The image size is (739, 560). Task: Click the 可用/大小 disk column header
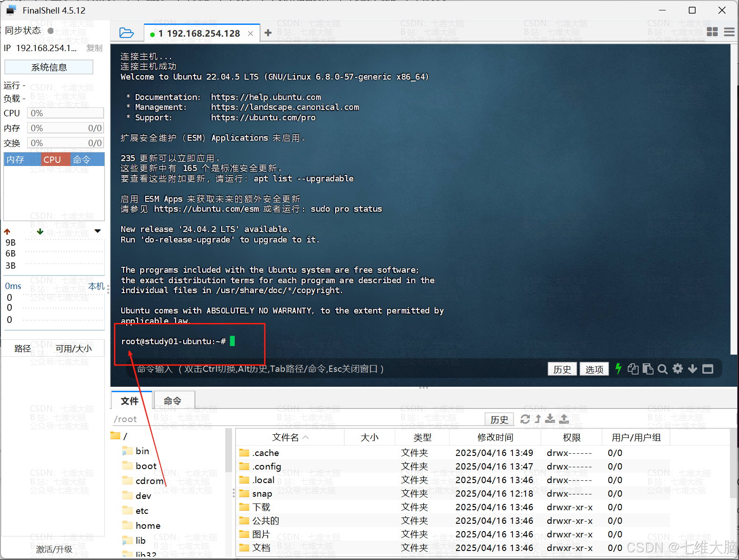[x=74, y=348]
